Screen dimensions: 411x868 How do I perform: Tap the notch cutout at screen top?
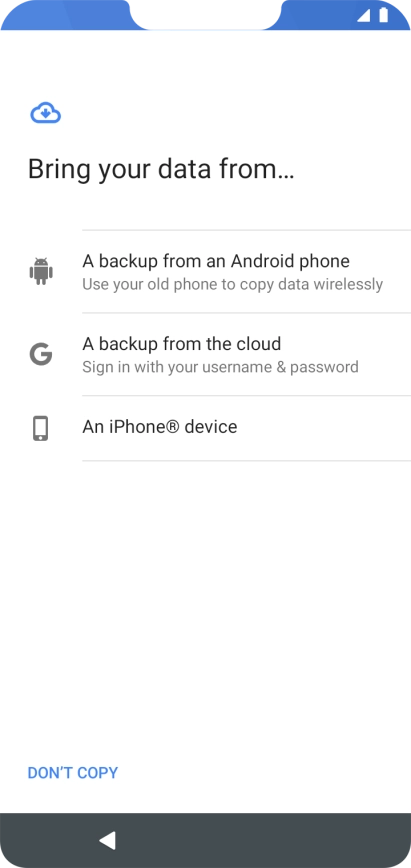[206, 14]
